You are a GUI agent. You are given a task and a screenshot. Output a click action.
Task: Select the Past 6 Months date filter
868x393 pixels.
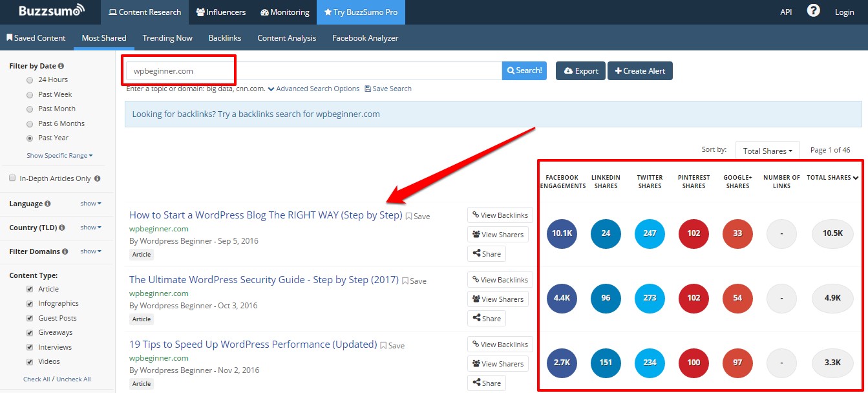(30, 124)
